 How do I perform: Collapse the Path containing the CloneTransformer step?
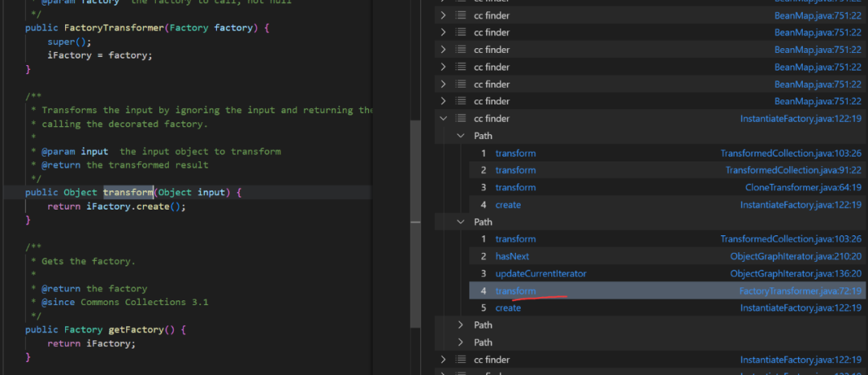(x=461, y=136)
